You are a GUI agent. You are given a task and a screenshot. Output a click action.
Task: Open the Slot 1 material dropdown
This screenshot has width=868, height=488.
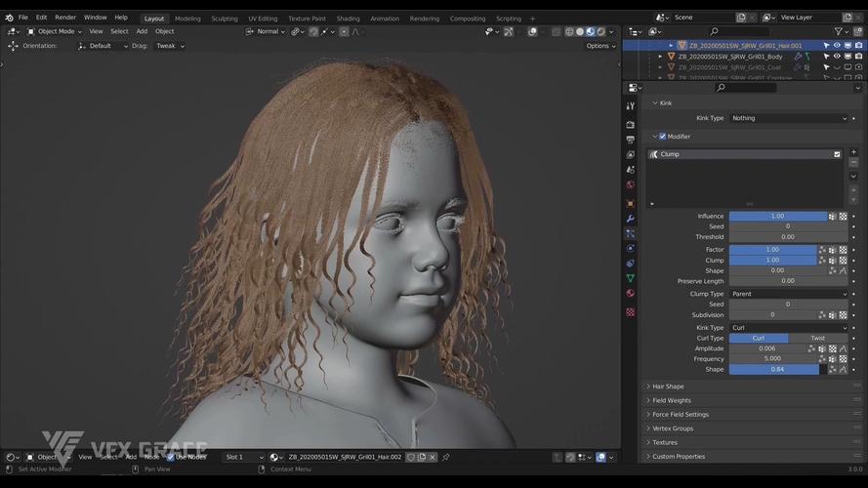(x=244, y=457)
